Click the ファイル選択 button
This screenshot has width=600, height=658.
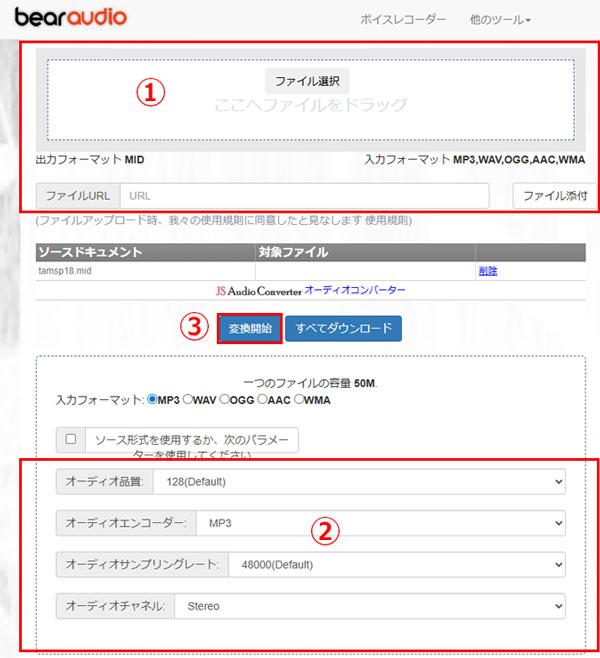pyautogui.click(x=307, y=81)
